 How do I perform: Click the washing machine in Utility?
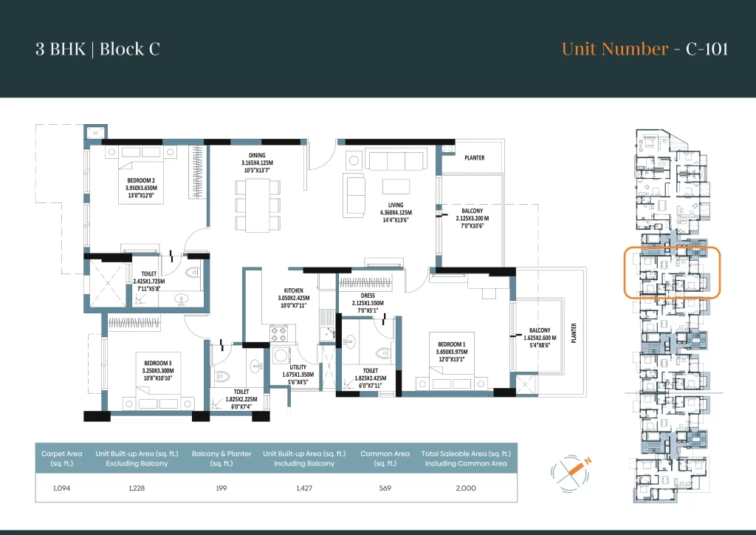(x=281, y=357)
